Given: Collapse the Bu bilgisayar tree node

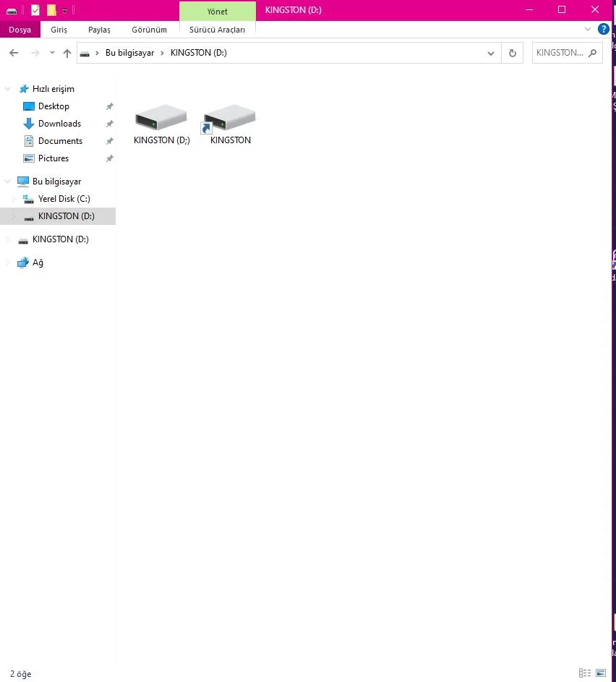Looking at the screenshot, I should point(8,182).
